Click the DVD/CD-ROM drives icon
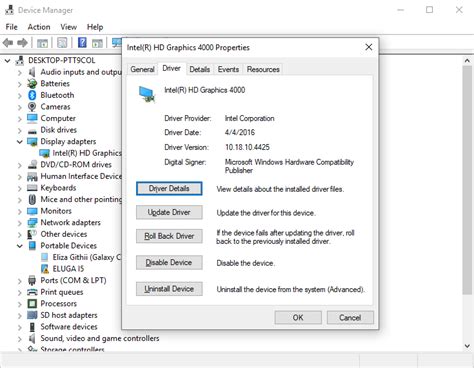 pyautogui.click(x=32, y=165)
